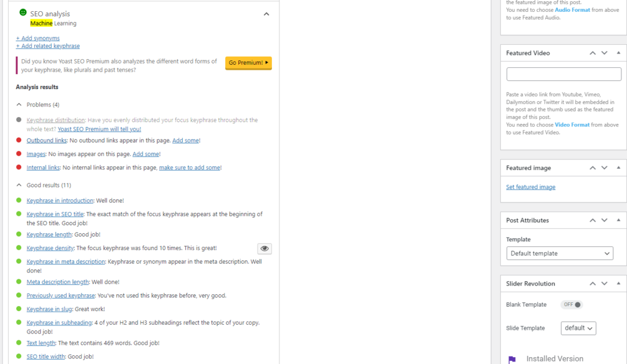The height and width of the screenshot is (364, 627).
Task: Click the Go Premium button
Action: click(248, 63)
